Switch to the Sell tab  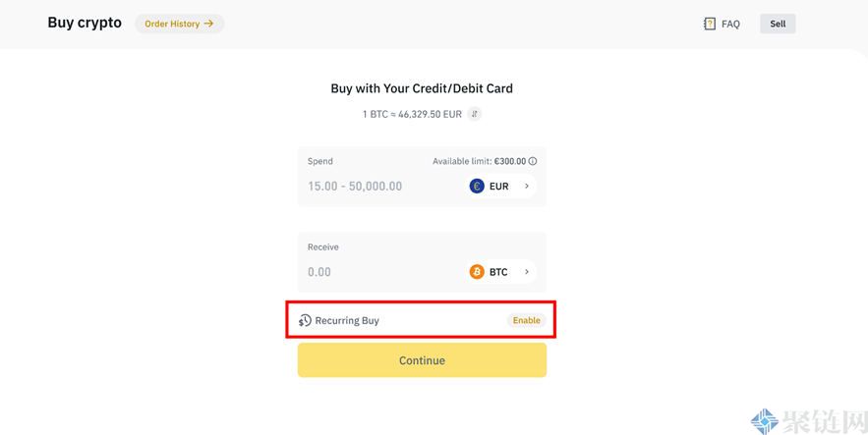pos(778,24)
